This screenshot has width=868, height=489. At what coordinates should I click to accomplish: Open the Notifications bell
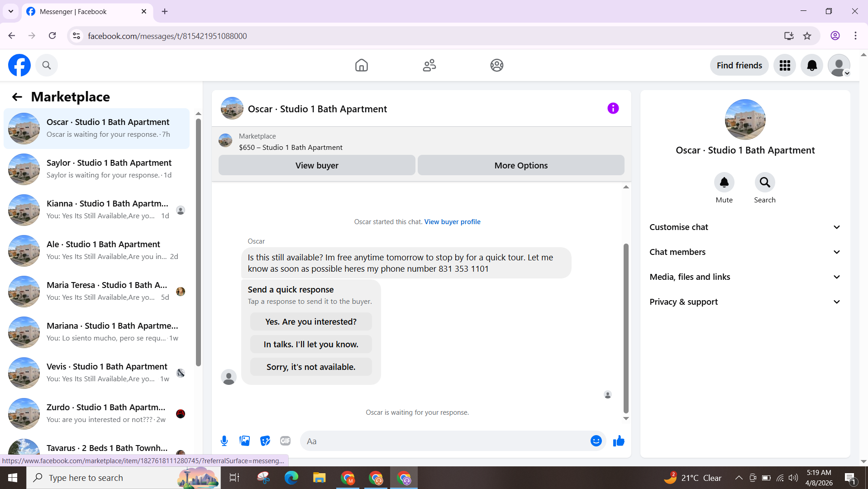pos(812,66)
